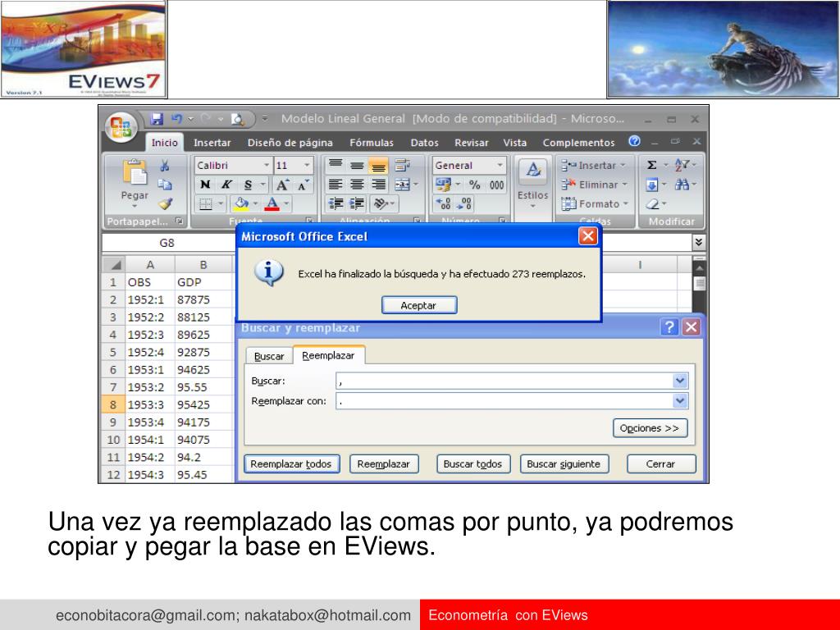Image resolution: width=840 pixels, height=630 pixels.
Task: Switch to the Insertar ribbon tab
Action: (212, 143)
